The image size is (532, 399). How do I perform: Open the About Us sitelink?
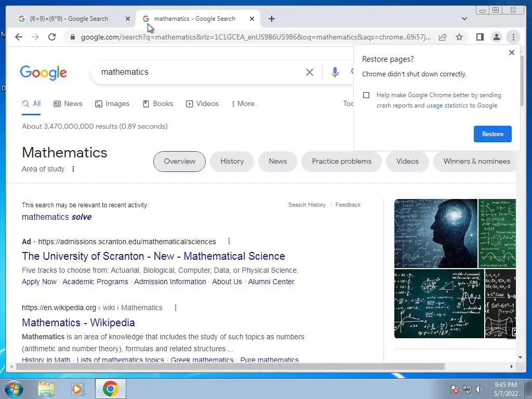(x=227, y=282)
